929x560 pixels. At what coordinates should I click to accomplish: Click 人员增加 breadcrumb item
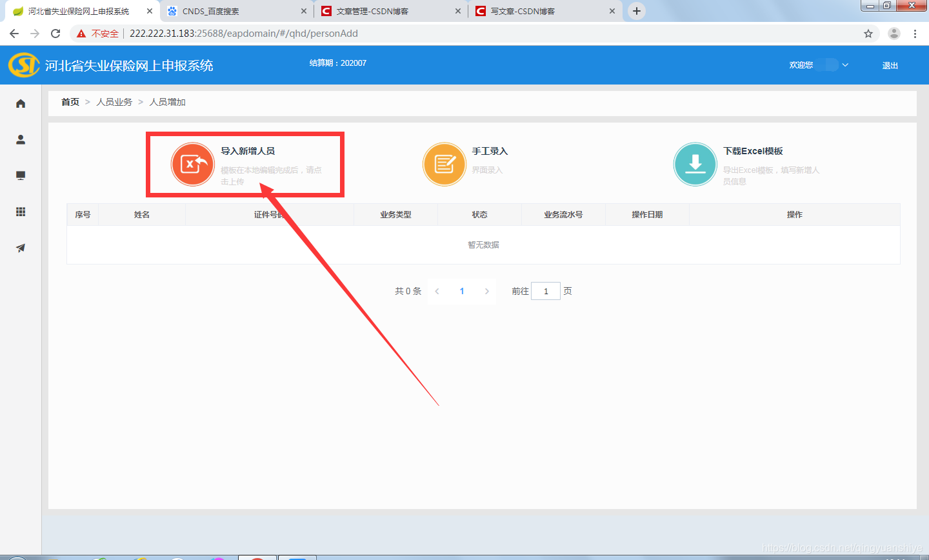pos(168,102)
